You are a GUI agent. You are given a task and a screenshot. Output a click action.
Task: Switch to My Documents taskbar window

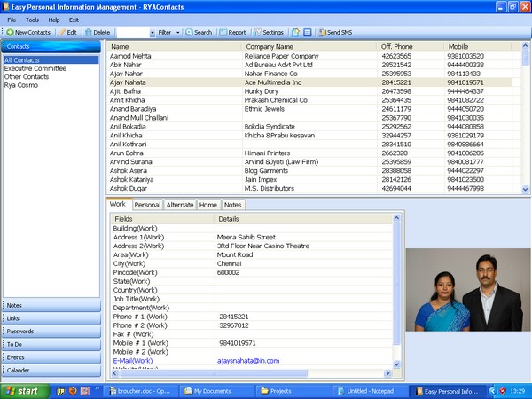point(217,391)
